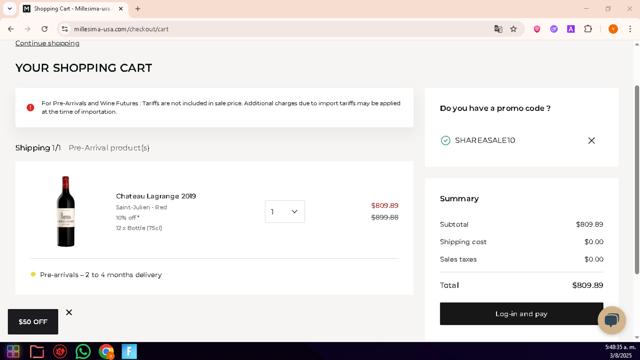The image size is (640, 360).
Task: Open the pink shield extension
Action: pyautogui.click(x=537, y=29)
